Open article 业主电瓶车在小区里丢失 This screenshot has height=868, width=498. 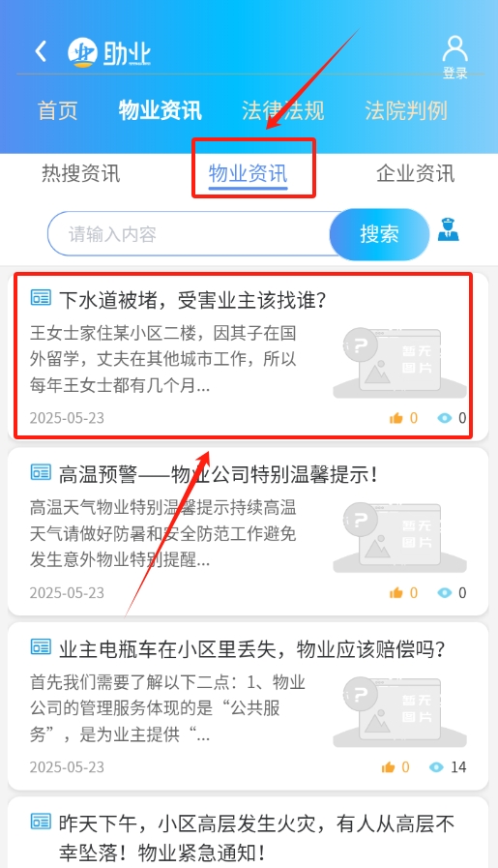[x=248, y=705]
